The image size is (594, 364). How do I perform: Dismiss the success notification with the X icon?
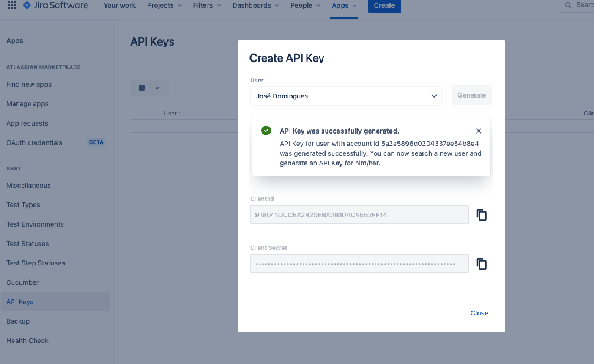click(479, 131)
